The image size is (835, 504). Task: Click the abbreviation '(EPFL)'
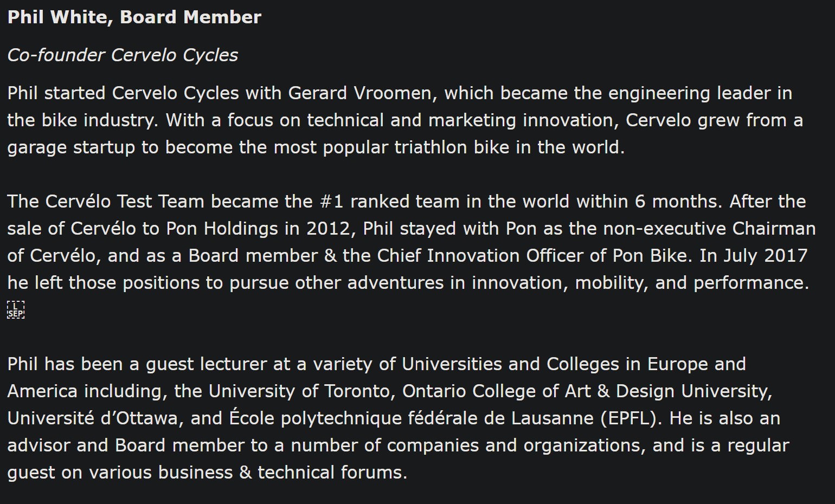[631, 418]
